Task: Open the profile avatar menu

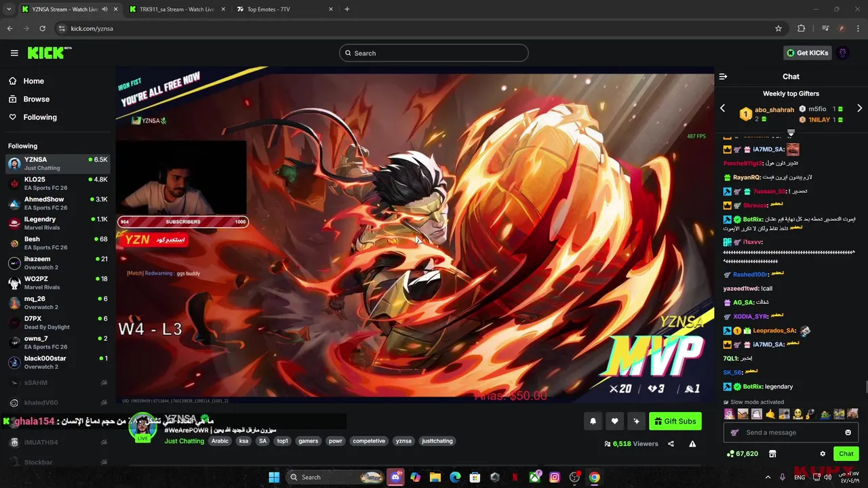Action: pos(843,53)
